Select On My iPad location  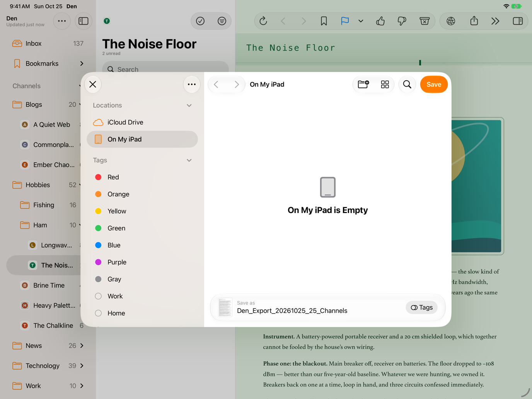142,139
